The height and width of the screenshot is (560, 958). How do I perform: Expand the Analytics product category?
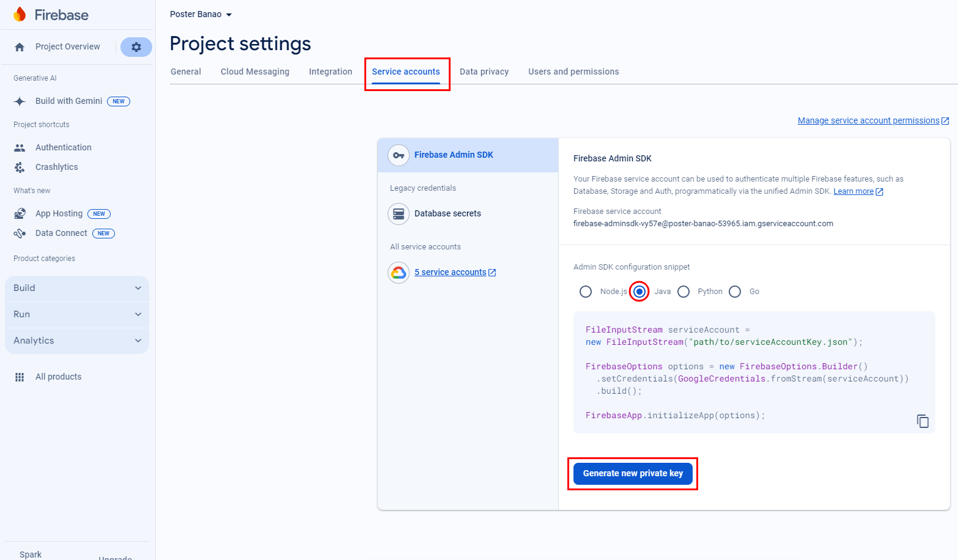(77, 341)
